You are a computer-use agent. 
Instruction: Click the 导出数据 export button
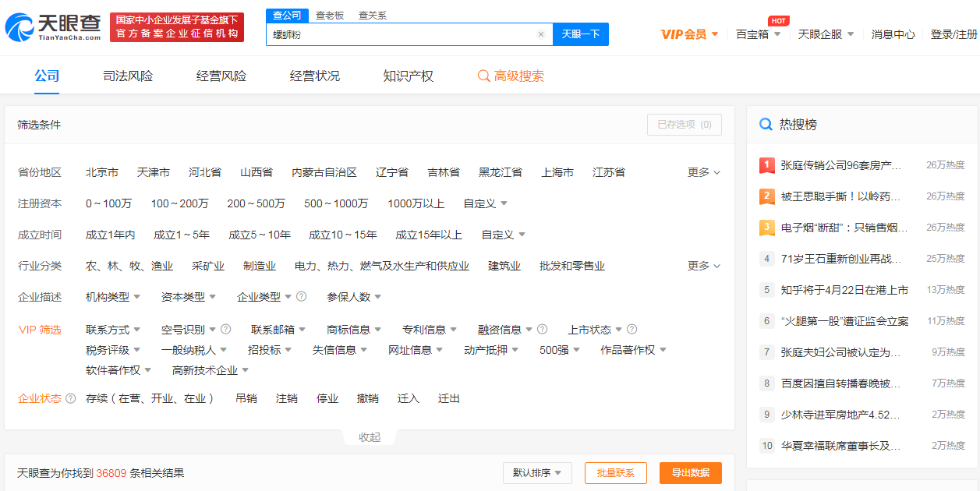pyautogui.click(x=690, y=473)
